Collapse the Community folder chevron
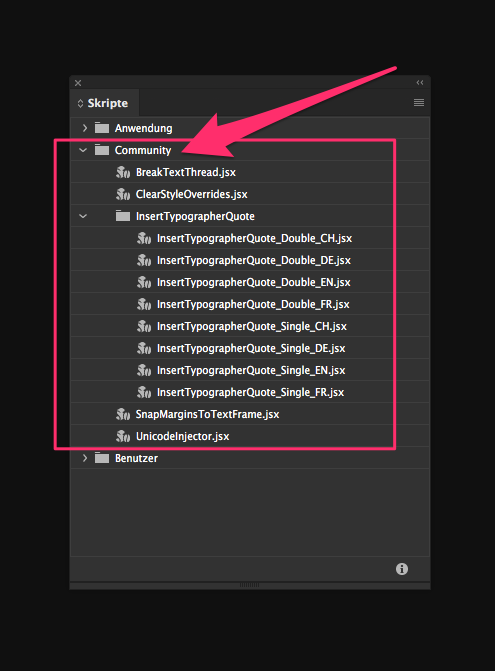 (83, 150)
